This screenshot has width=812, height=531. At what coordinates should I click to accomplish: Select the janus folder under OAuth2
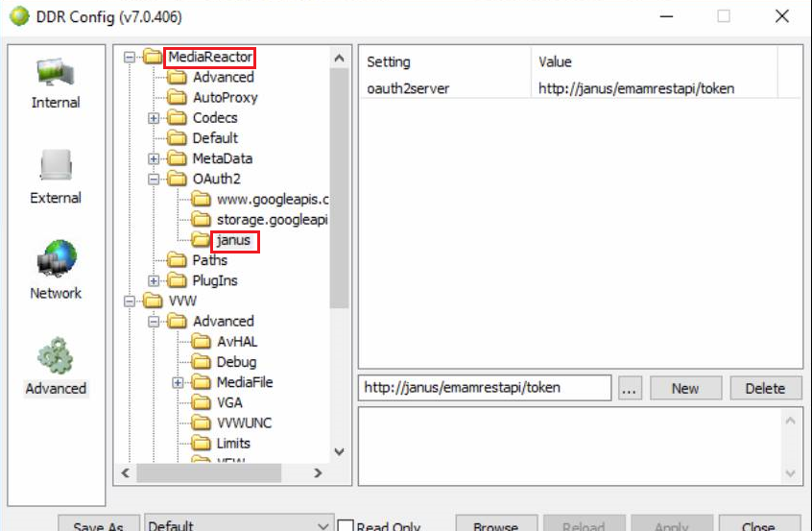tap(233, 240)
